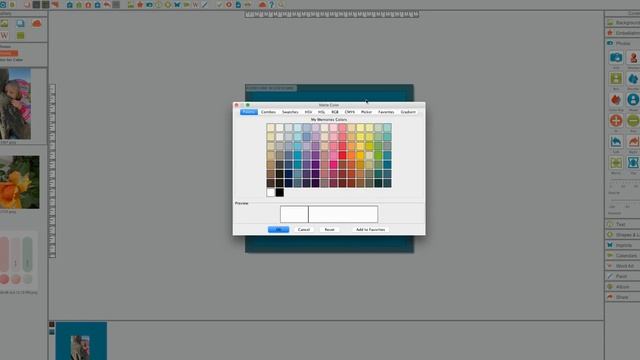
Task: Switch to the RGB tab
Action: tap(335, 112)
